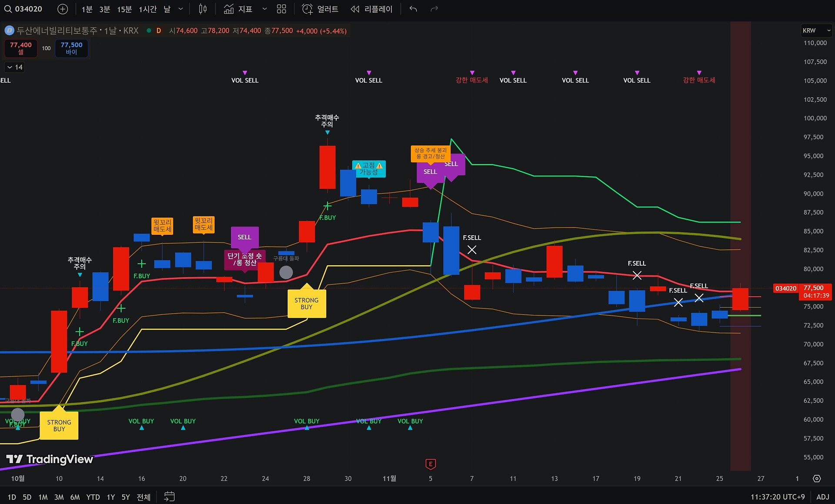Click the 77,400 sell button
Image resolution: width=835 pixels, height=504 pixels.
coord(21,48)
